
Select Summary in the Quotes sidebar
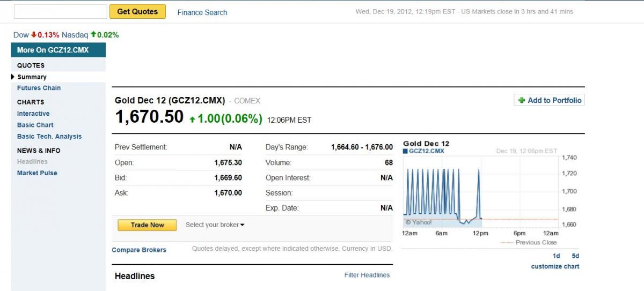click(x=32, y=77)
